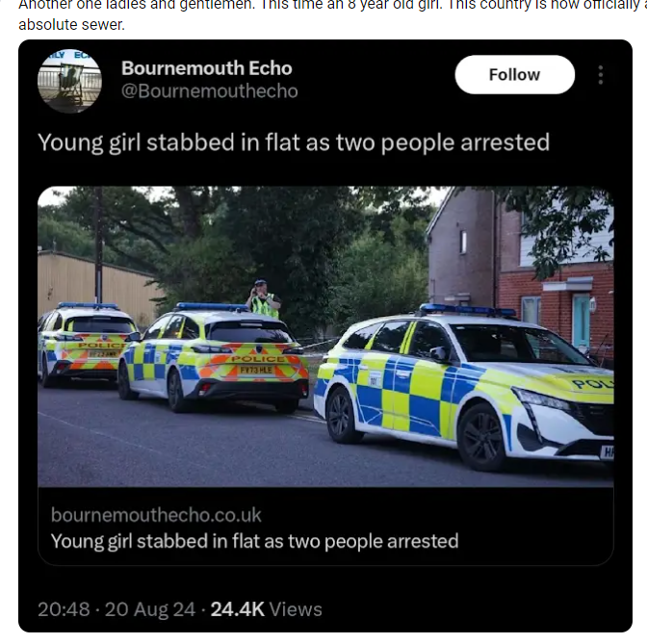The width and height of the screenshot is (647, 644).
Task: Open the police cars link preview image
Action: (325, 336)
